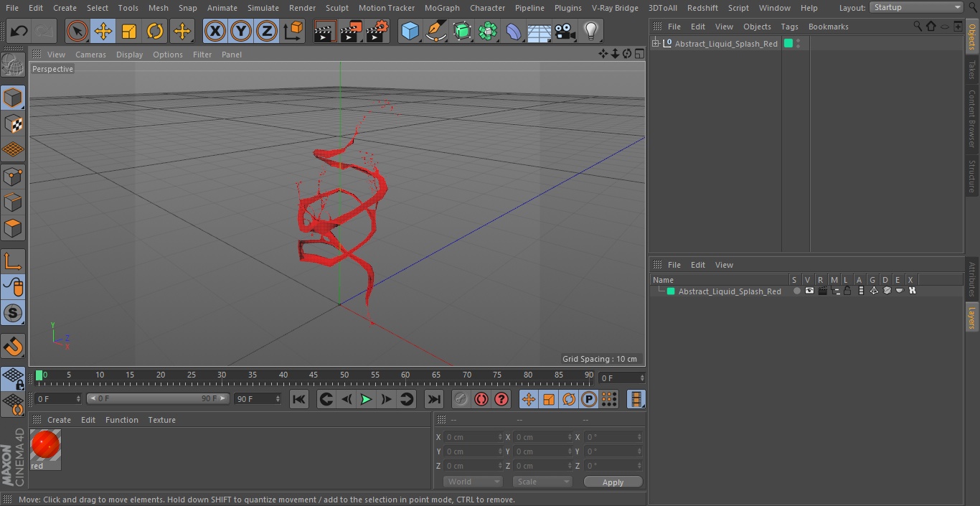Screen dimensions: 980x506
Task: Click the green layer color of object
Action: 788,44
